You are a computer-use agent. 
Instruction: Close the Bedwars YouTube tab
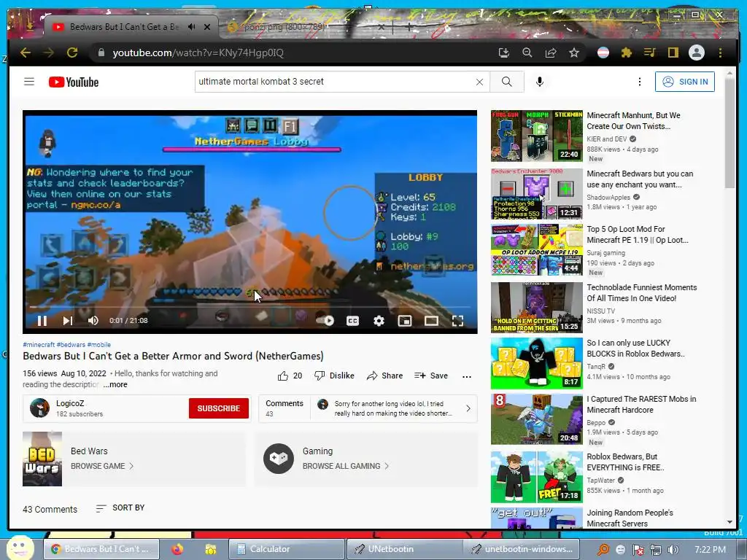207,27
